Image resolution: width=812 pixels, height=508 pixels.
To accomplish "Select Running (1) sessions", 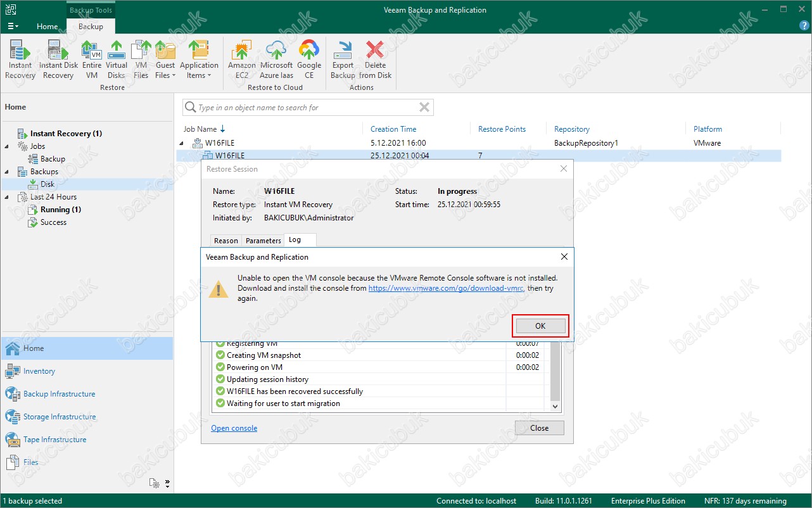I will point(61,210).
